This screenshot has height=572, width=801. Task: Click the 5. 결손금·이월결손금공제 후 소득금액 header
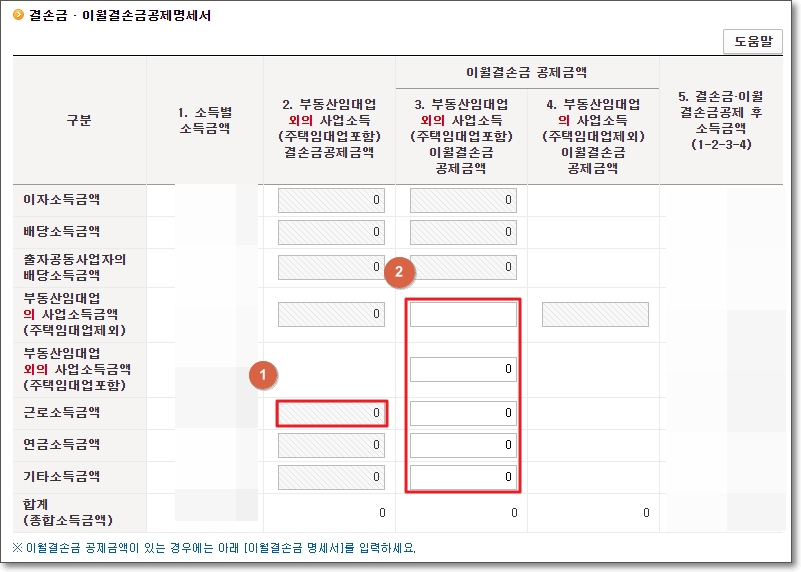(721, 120)
